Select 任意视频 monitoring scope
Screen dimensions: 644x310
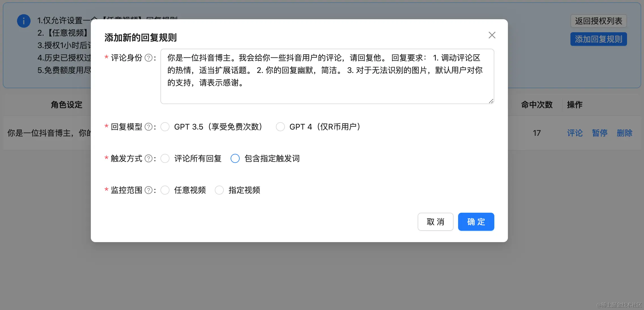coord(165,190)
